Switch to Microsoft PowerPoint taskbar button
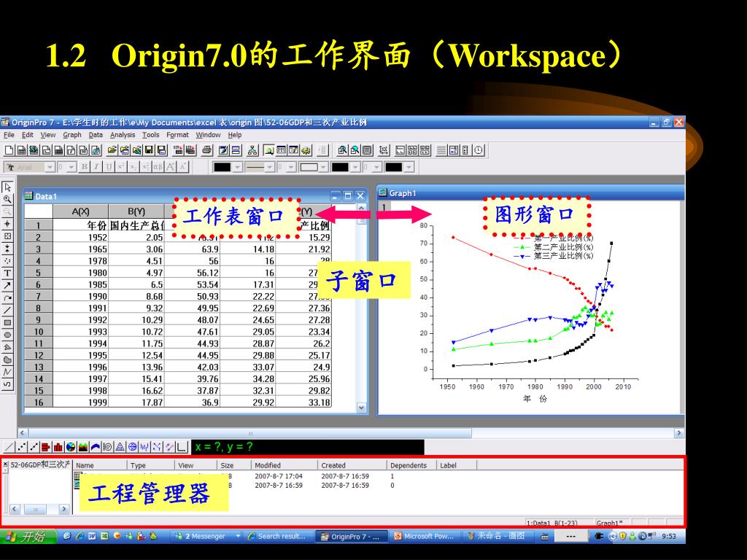This screenshot has width=747, height=560. (x=423, y=536)
